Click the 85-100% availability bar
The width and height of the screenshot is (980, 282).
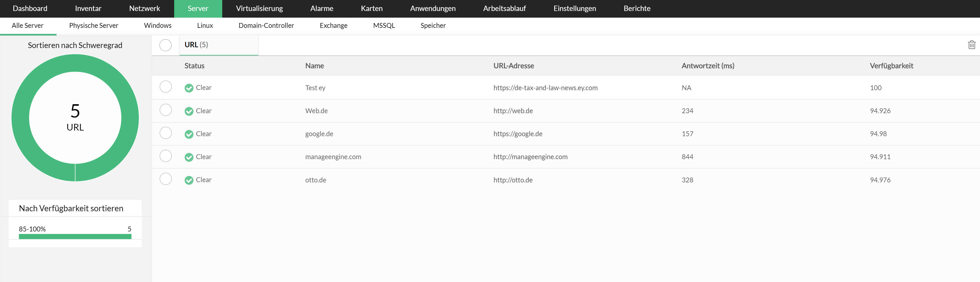coord(75,236)
